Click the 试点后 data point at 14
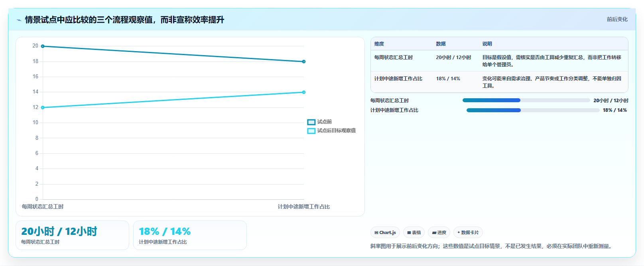 coord(304,92)
